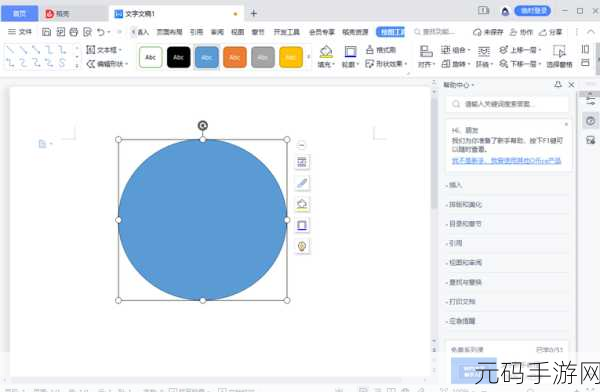Expand the 查找与替换 help topic

[507, 283]
